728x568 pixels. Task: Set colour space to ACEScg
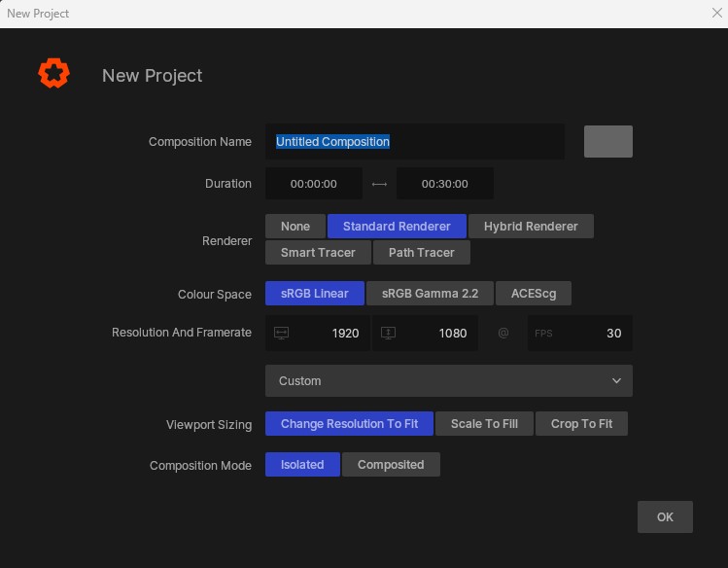[x=534, y=294]
